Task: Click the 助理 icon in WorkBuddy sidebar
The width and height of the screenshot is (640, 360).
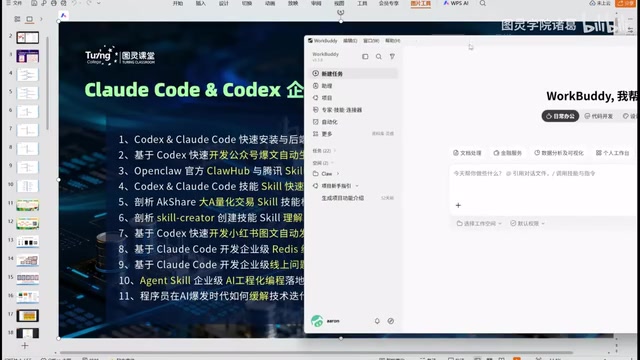Action: (316, 86)
